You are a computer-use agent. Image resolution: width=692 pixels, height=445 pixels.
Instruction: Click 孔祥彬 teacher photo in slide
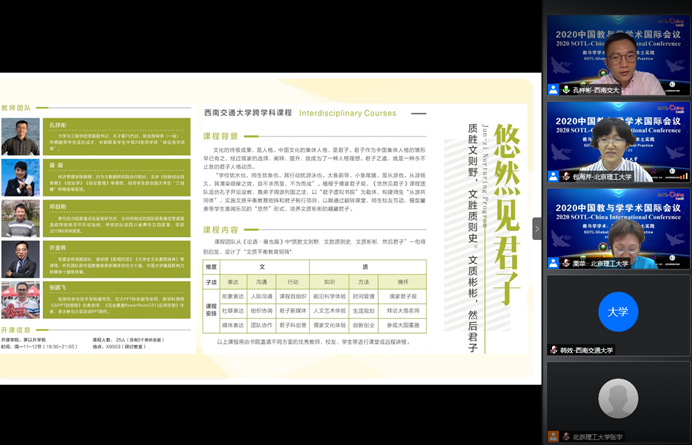point(20,137)
